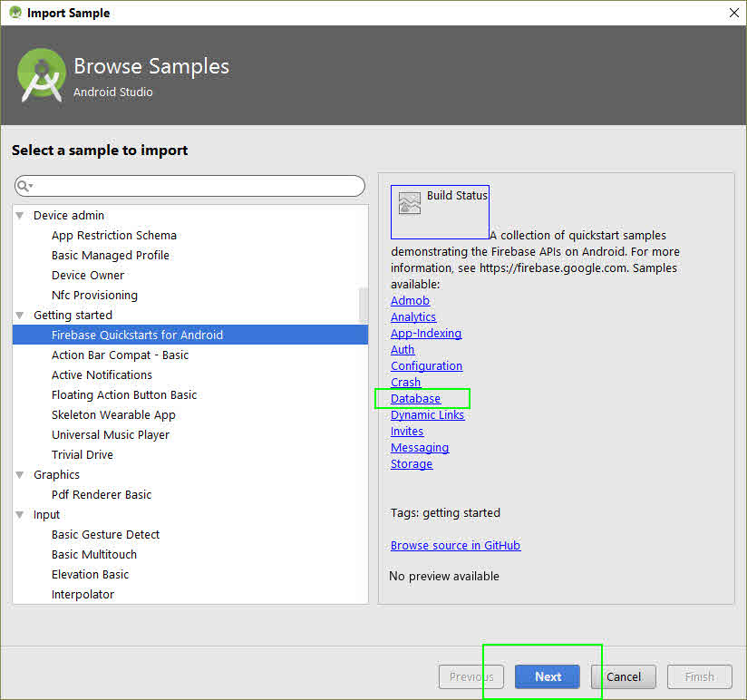
Task: Open the Admob sample link
Action: pyautogui.click(x=410, y=301)
